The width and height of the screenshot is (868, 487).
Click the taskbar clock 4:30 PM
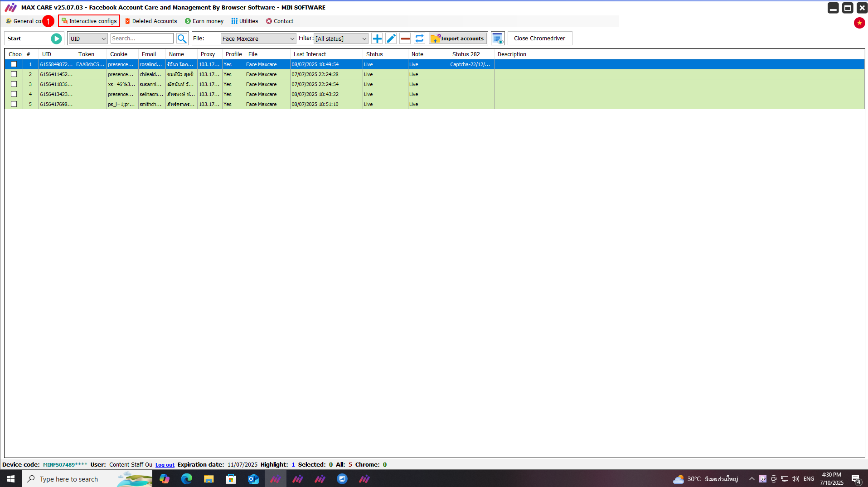click(831, 479)
